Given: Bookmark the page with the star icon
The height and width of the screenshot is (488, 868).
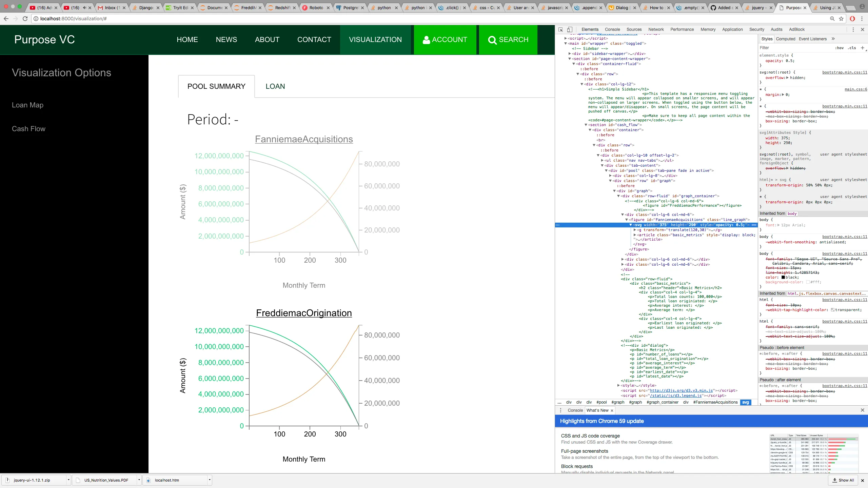Looking at the screenshot, I should pos(841,19).
